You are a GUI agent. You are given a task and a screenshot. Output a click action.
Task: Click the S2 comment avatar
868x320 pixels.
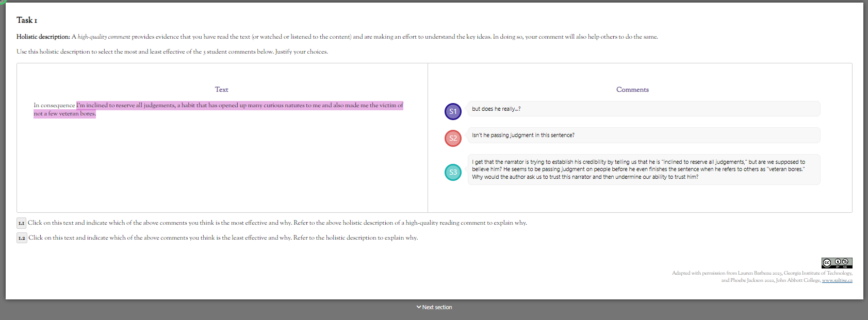(453, 138)
